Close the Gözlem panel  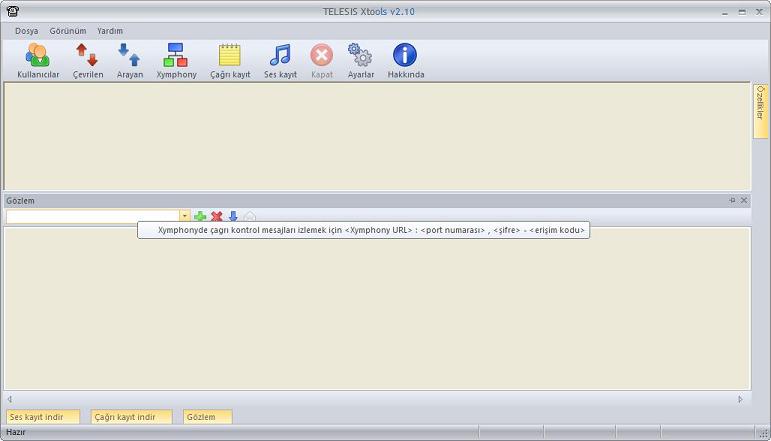point(744,201)
